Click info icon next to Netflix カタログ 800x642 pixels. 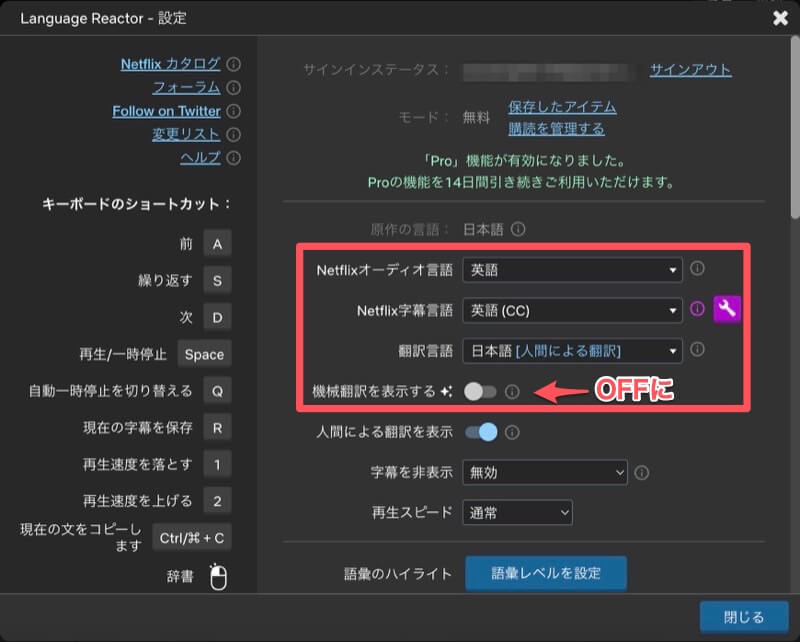coord(234,64)
